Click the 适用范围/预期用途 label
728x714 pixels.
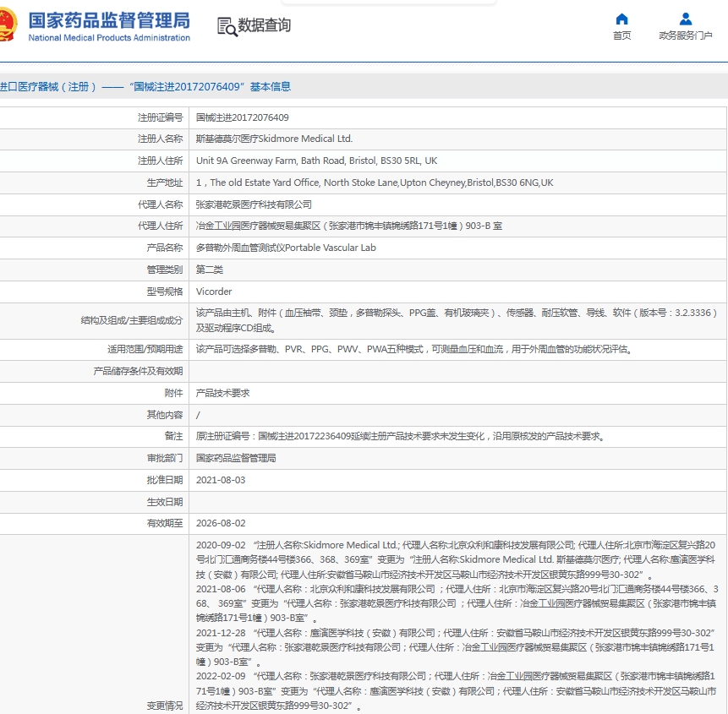[x=145, y=349]
